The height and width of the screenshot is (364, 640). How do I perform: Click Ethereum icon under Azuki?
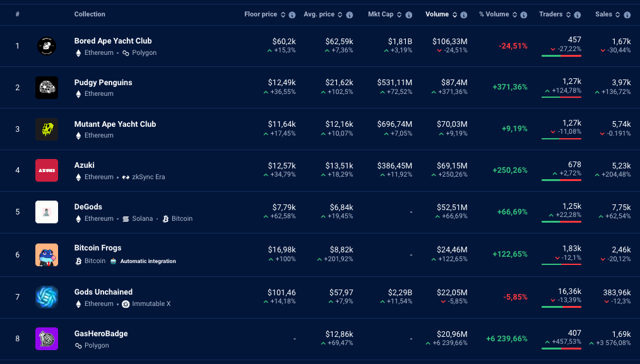tap(78, 177)
